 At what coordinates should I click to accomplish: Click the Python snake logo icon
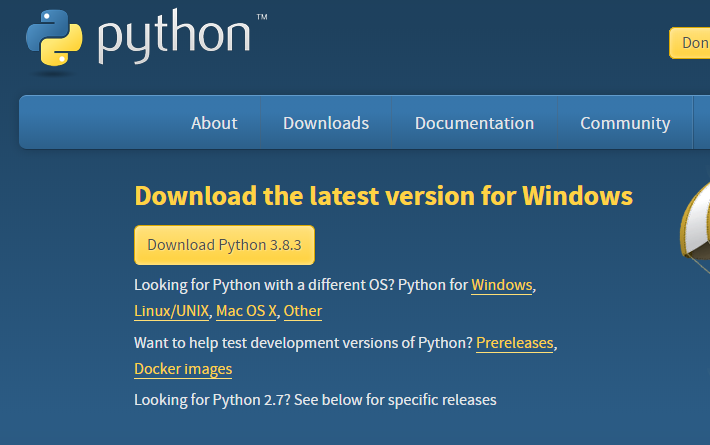click(x=54, y=38)
